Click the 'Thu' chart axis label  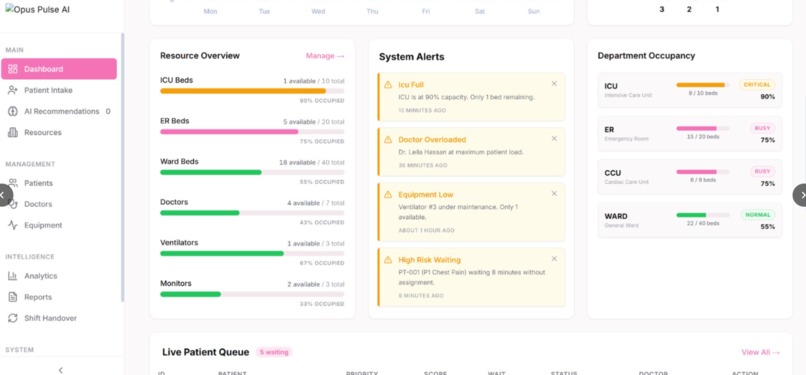(x=372, y=11)
